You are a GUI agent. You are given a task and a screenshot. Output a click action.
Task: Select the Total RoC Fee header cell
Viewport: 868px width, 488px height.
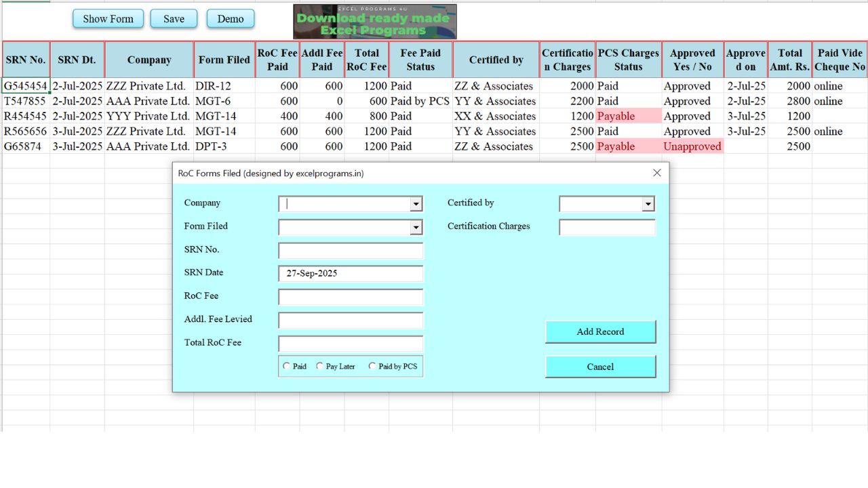point(367,60)
